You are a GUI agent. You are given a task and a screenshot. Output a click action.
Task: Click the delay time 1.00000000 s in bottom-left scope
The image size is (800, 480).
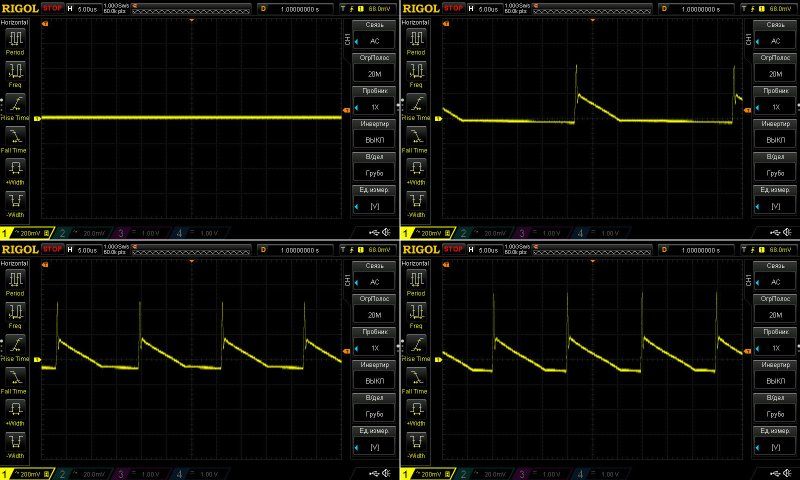point(300,249)
